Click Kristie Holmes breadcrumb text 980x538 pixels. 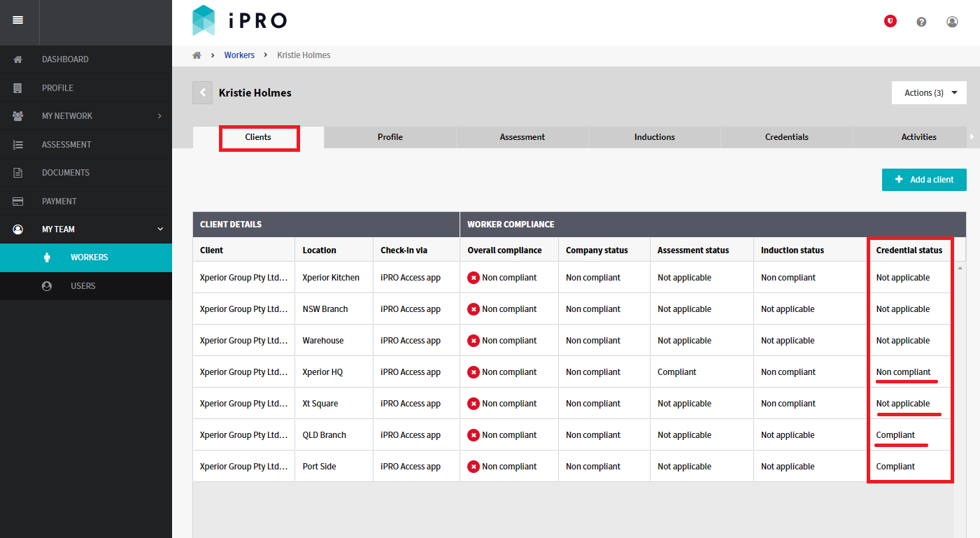coord(304,55)
